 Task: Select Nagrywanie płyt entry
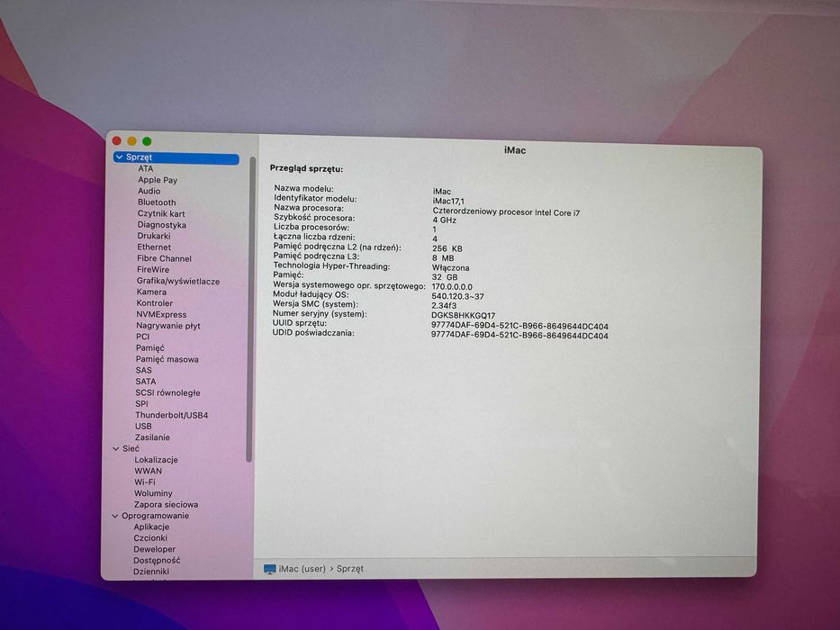(x=168, y=326)
